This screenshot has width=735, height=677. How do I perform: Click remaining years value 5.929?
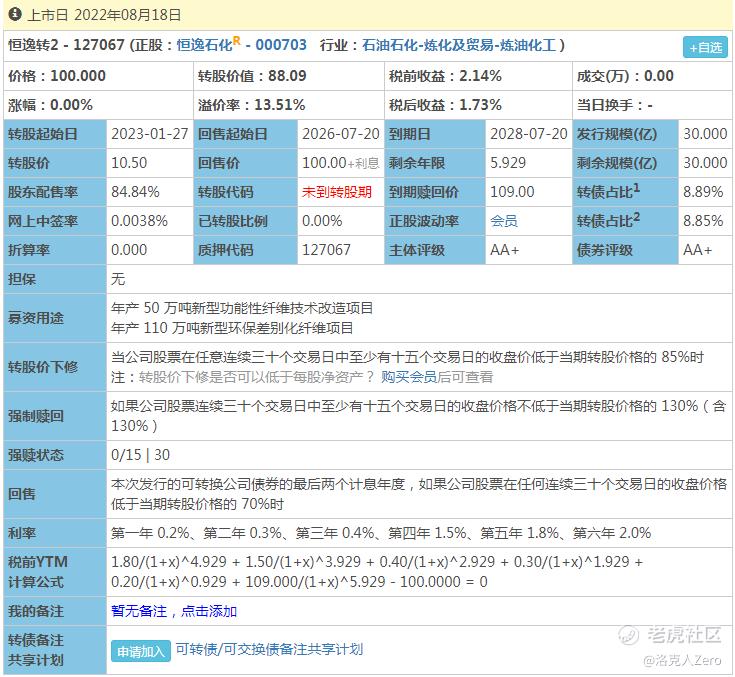pyautogui.click(x=508, y=163)
